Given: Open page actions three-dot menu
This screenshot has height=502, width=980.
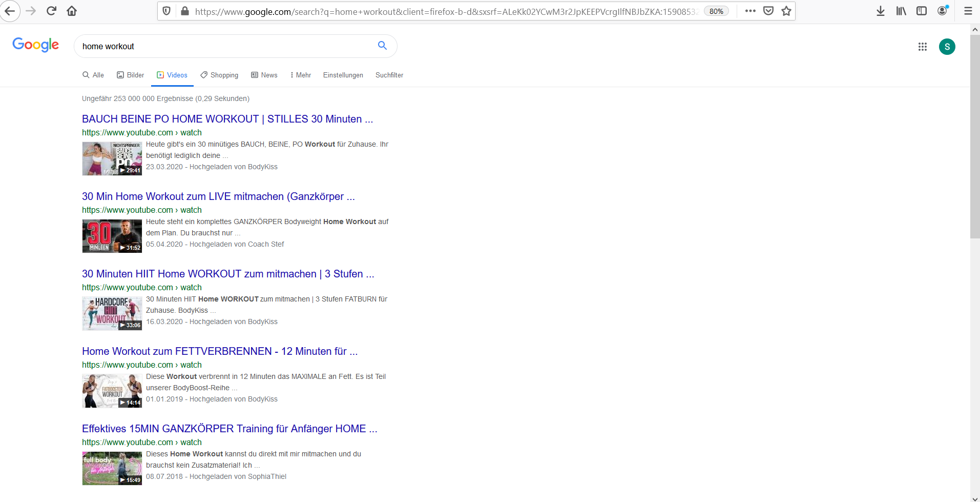Looking at the screenshot, I should pyautogui.click(x=750, y=11).
